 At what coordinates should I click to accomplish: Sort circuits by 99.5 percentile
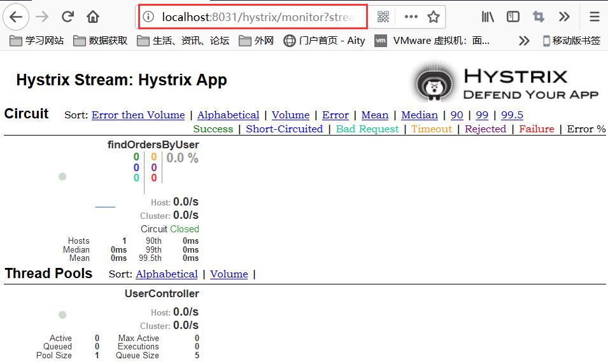(512, 115)
